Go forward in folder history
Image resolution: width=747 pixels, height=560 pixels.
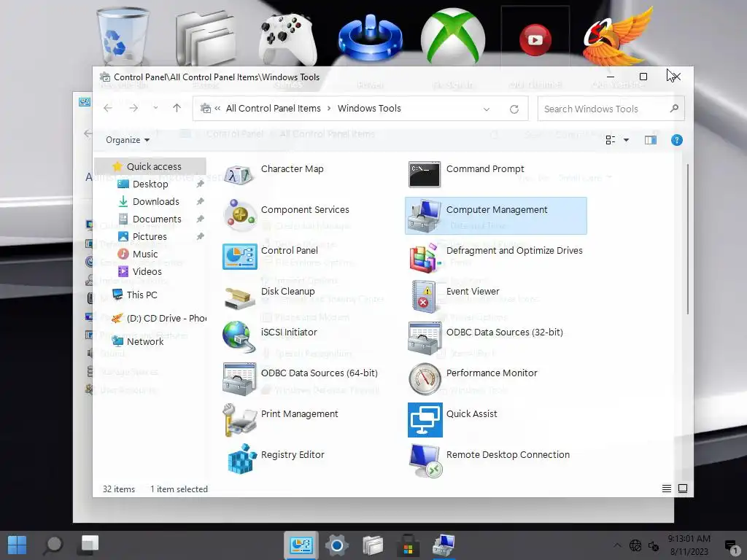[133, 108]
